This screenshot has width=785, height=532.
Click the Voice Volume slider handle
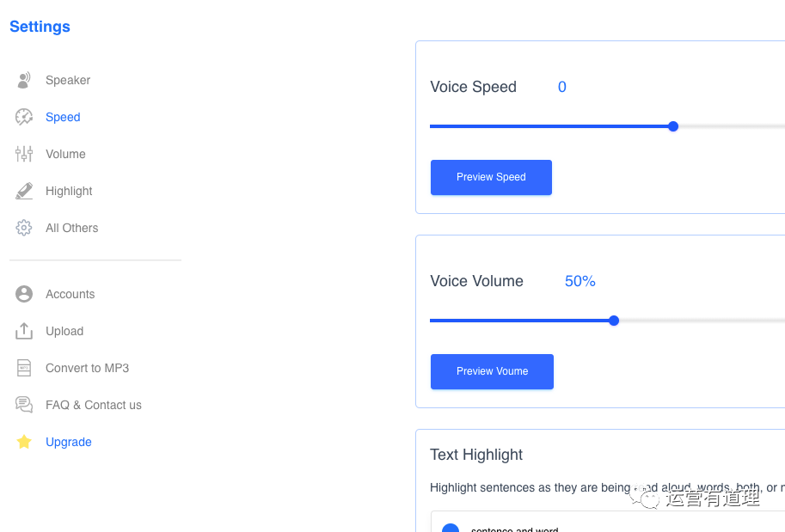pos(614,321)
